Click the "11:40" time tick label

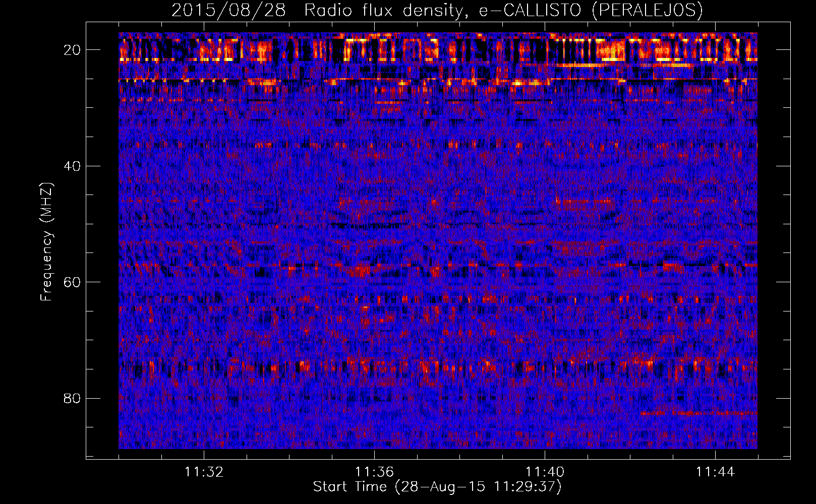click(x=545, y=472)
